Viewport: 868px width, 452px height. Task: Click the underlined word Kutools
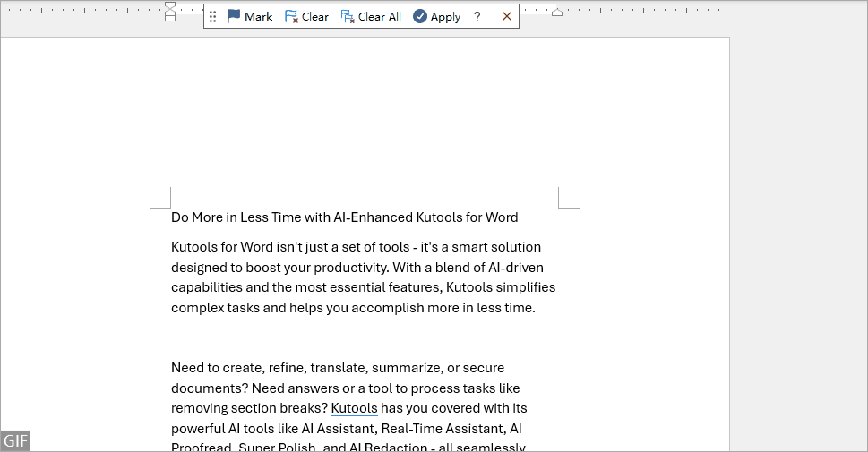click(x=355, y=408)
